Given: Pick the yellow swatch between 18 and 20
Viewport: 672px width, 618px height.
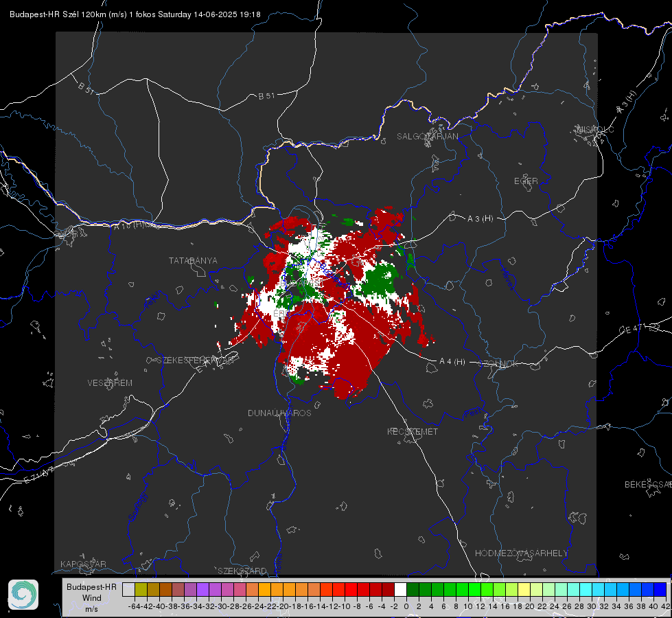Looking at the screenshot, I should [524, 589].
